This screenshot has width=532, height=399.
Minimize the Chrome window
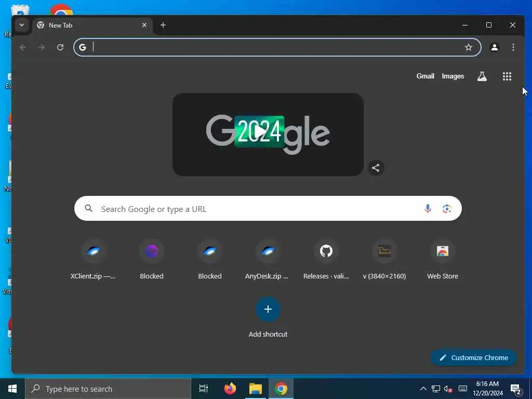tap(465, 25)
